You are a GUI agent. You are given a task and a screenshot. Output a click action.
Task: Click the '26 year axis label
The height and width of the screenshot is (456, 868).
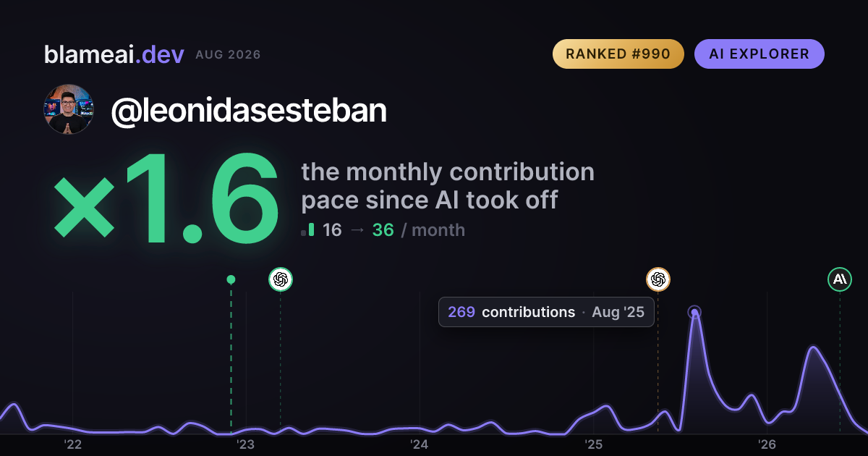point(767,444)
